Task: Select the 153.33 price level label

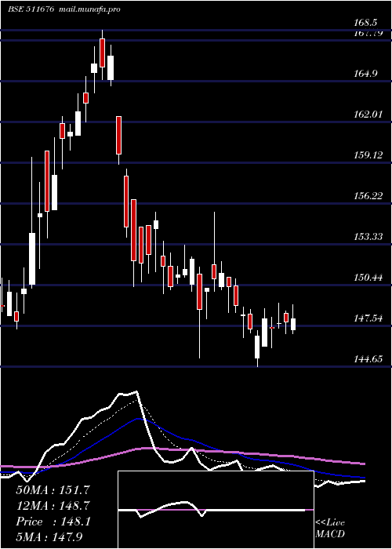Action: pyautogui.click(x=368, y=237)
